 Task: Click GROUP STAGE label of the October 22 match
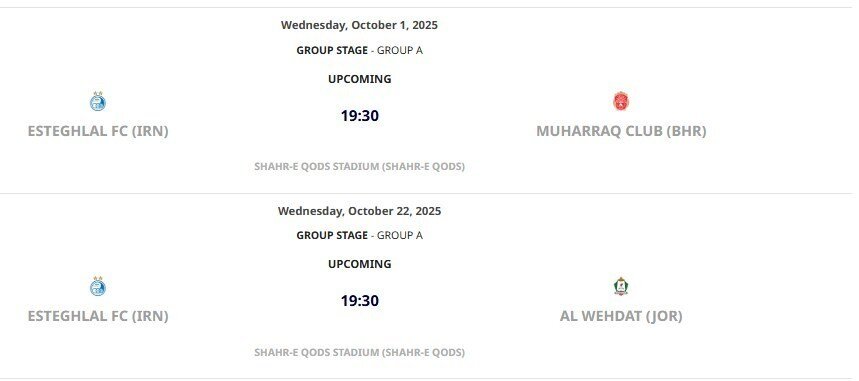click(x=332, y=236)
